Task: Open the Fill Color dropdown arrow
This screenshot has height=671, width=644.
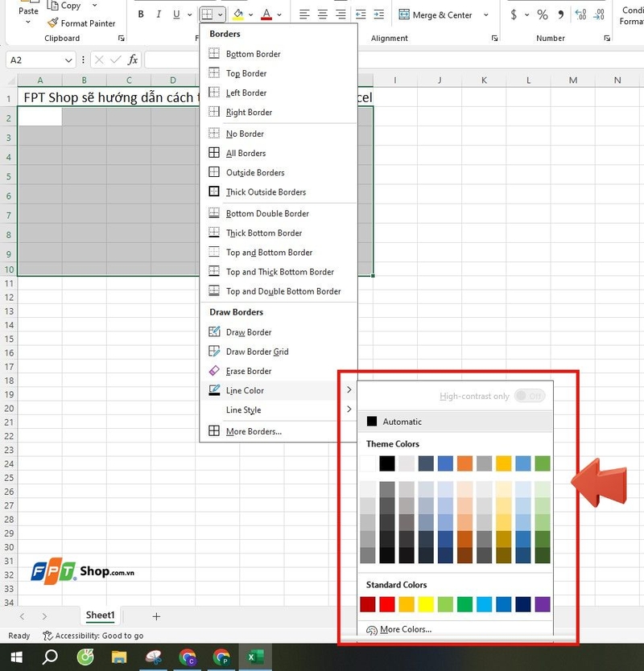Action: [x=250, y=14]
